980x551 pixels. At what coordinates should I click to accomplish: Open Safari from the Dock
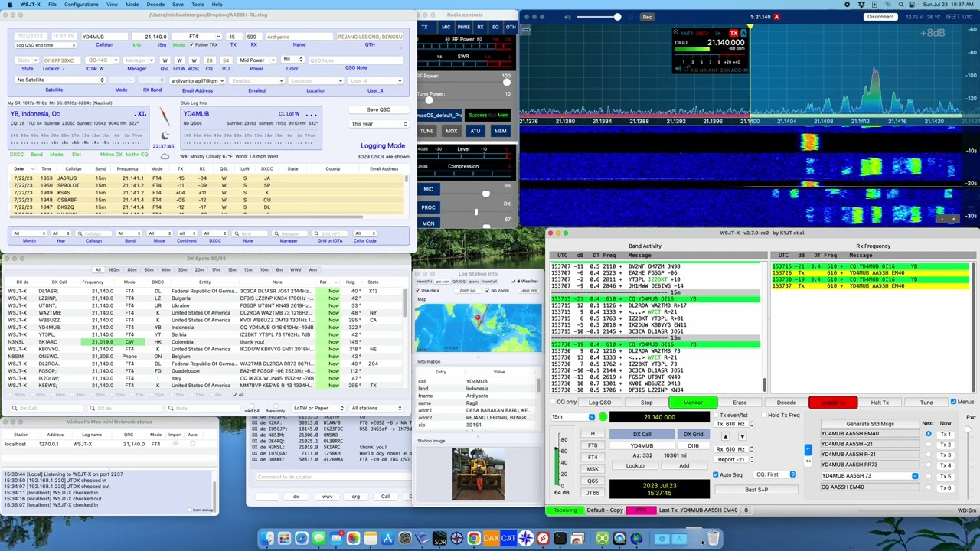pyautogui.click(x=302, y=539)
